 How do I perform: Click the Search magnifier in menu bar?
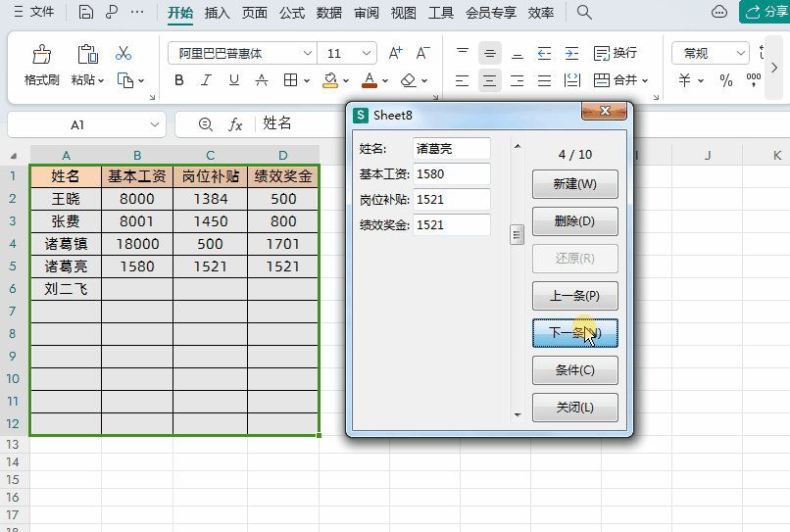click(584, 12)
